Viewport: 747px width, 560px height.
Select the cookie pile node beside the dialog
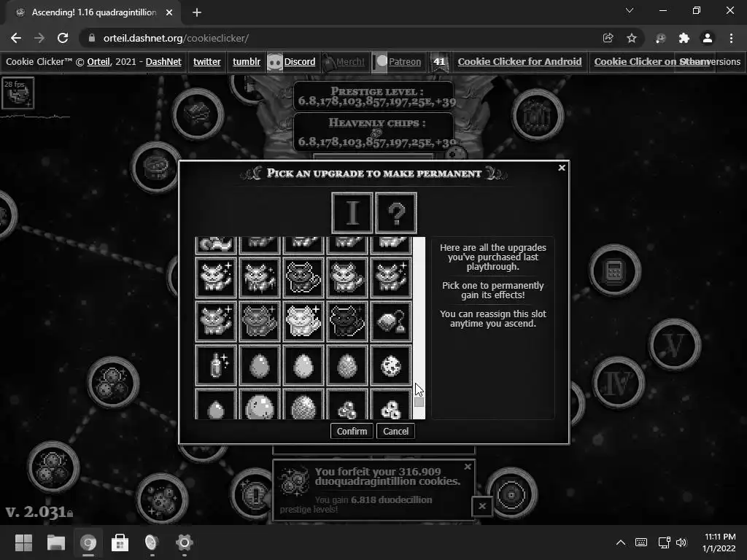[x=113, y=382]
